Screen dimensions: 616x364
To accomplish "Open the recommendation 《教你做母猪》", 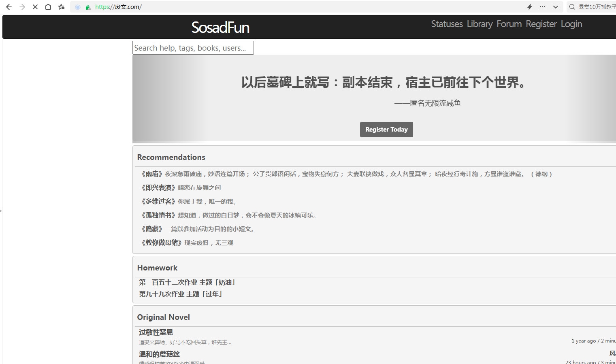I will click(162, 243).
